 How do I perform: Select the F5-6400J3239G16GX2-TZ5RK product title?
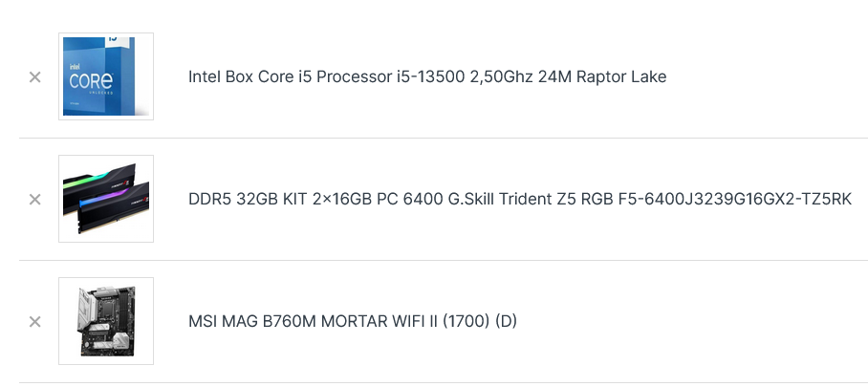pos(520,200)
